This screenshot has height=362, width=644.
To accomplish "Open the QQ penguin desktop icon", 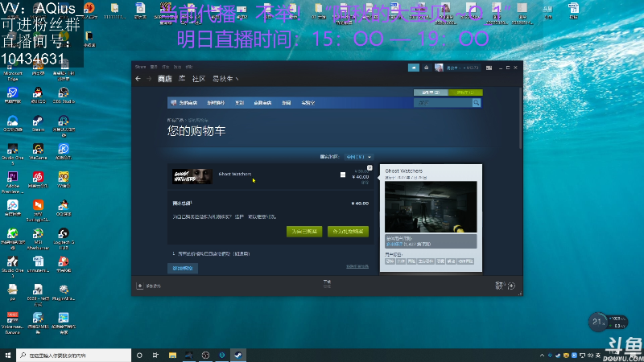I will (x=38, y=95).
